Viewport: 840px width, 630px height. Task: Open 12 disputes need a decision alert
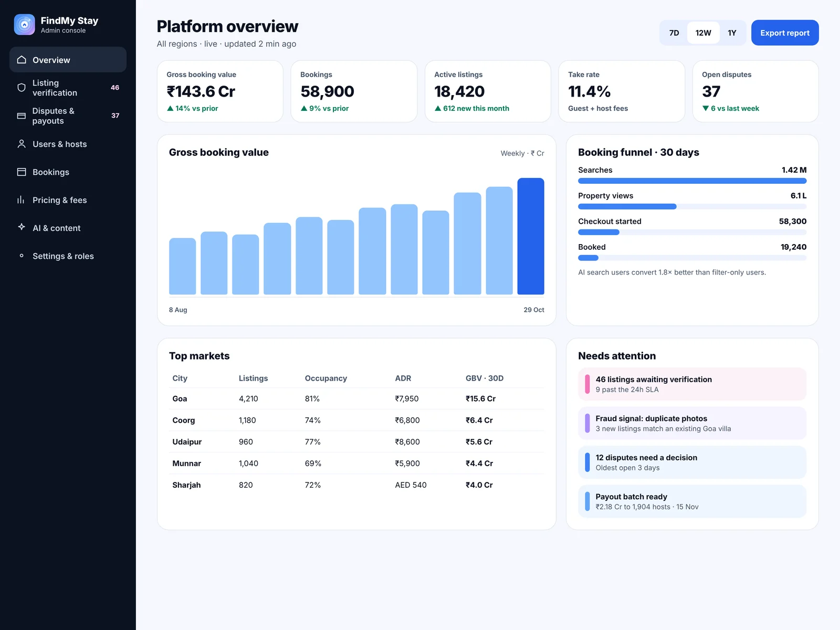pyautogui.click(x=692, y=463)
